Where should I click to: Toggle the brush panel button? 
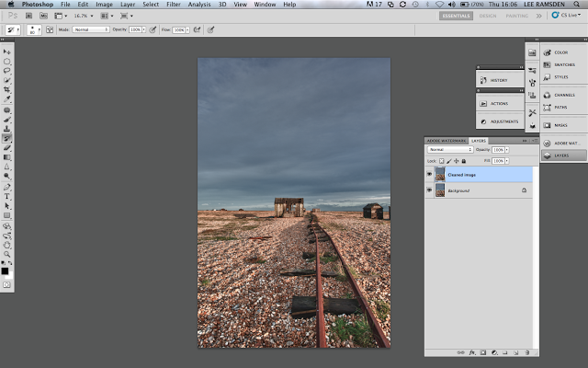(50, 29)
